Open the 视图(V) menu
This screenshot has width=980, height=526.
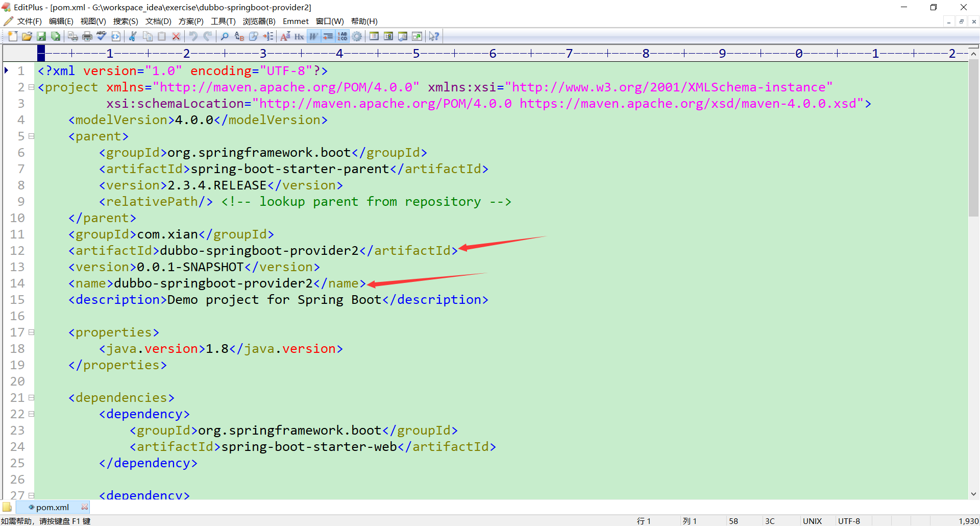pos(93,21)
